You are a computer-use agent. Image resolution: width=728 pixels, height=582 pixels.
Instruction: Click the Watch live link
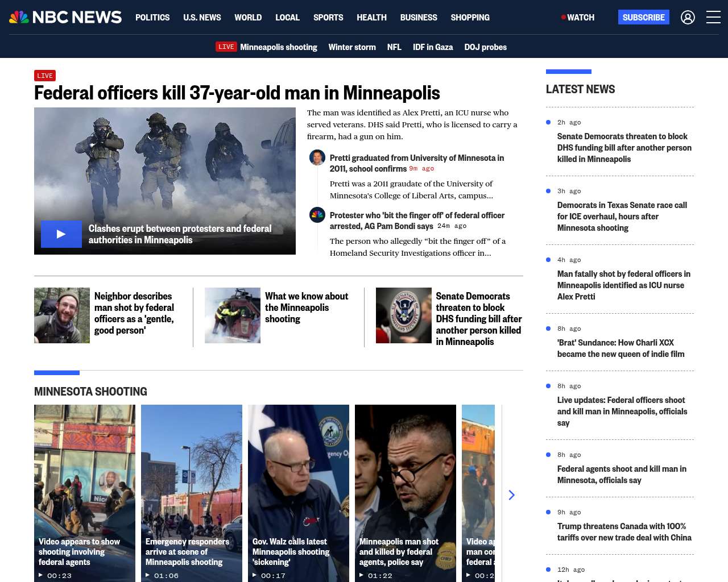(578, 17)
